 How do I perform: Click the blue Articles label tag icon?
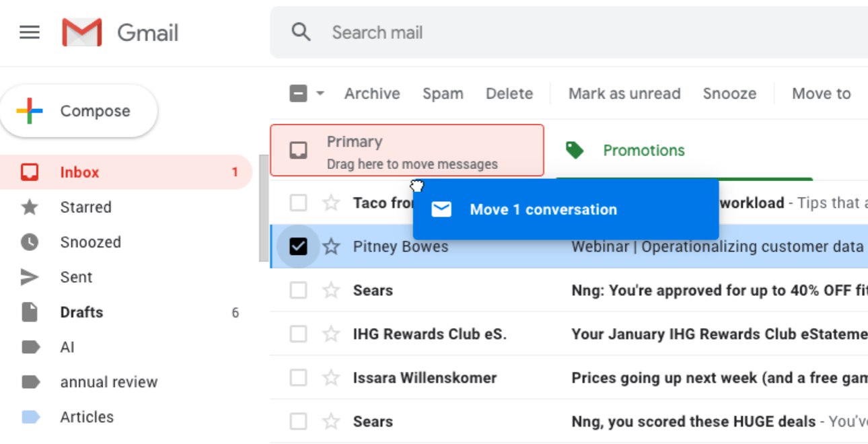(30, 417)
